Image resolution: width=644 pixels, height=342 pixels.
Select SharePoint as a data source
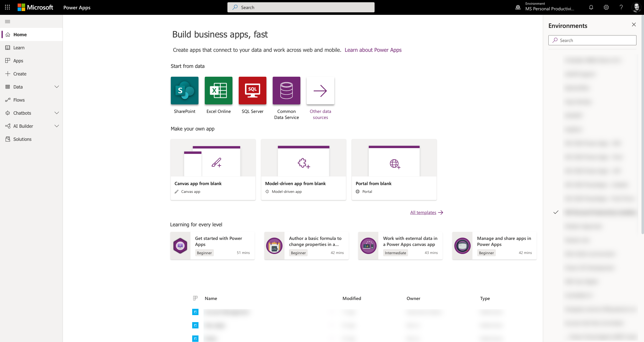184,91
